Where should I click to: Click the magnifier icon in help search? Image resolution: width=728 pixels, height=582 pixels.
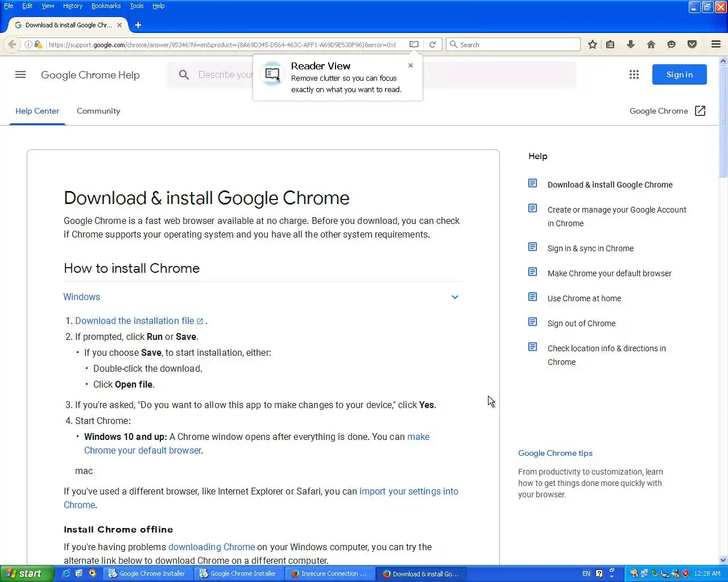tap(184, 74)
